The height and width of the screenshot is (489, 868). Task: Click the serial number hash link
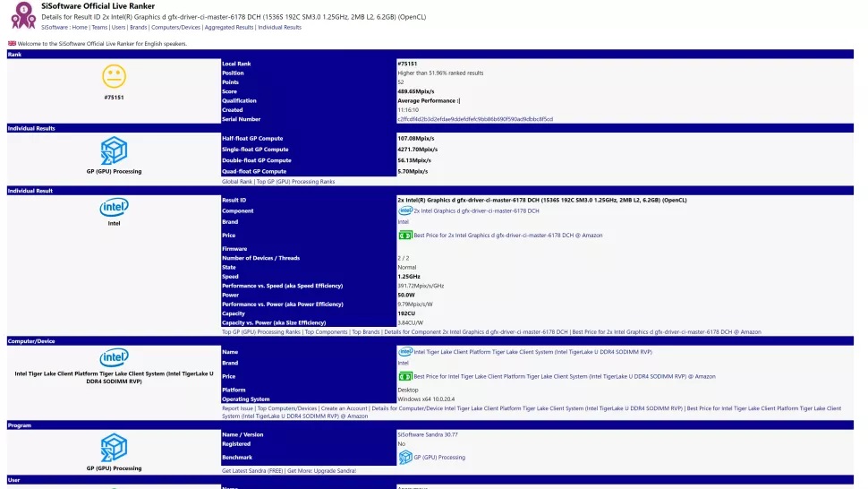(x=475, y=119)
